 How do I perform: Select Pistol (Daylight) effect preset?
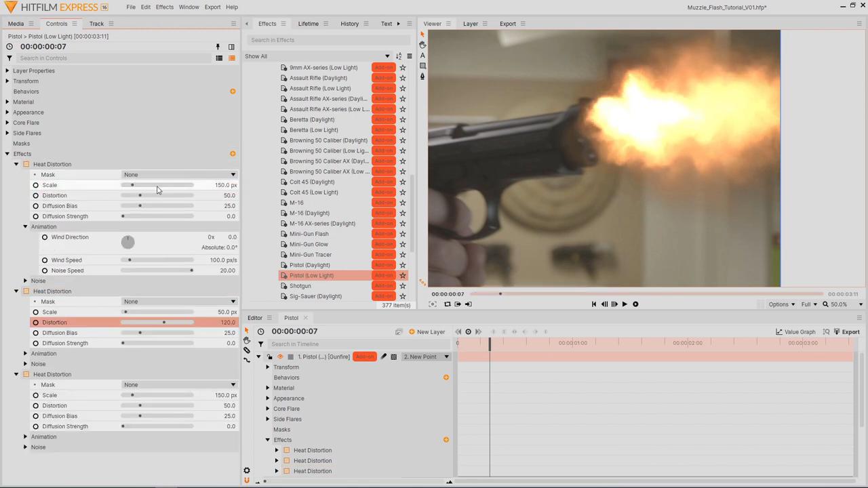309,265
